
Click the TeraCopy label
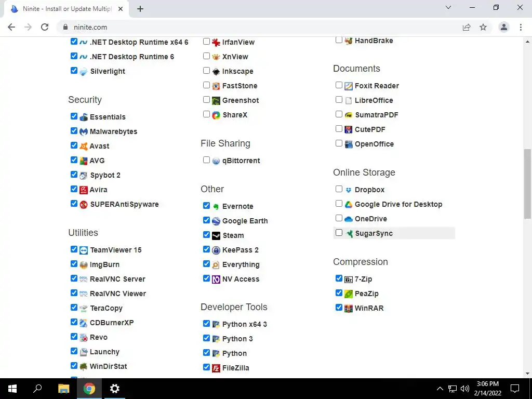pos(106,309)
